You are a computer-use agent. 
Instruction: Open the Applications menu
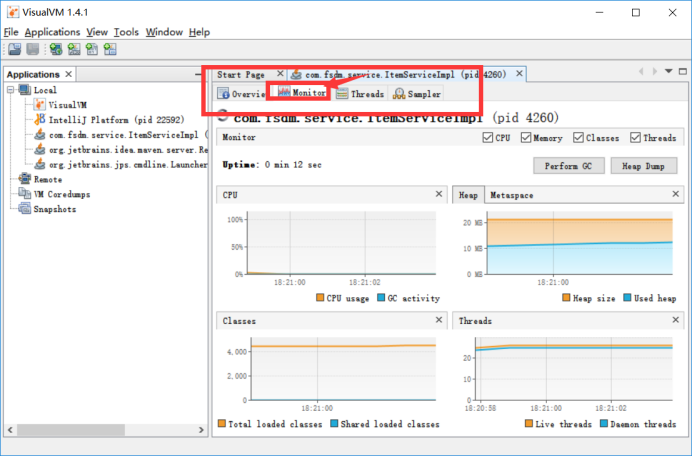52,32
